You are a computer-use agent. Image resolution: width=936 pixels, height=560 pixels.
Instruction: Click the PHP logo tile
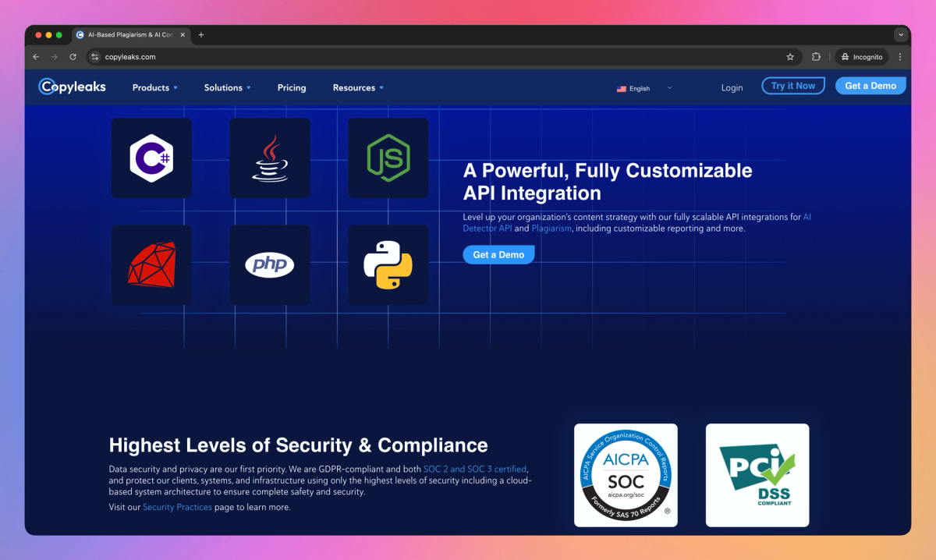(x=270, y=265)
